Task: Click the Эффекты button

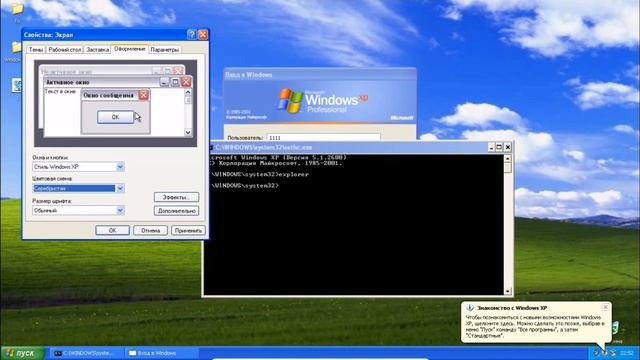Action: [x=176, y=197]
